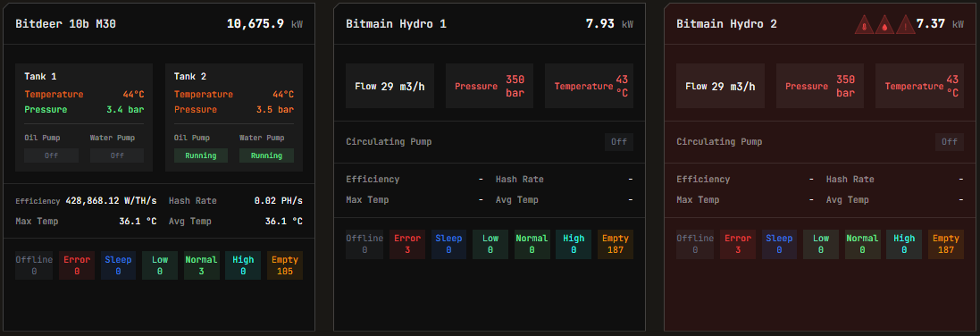The height and width of the screenshot is (336, 980).
Task: Filter Bitdeer miners by Offline status
Action: coord(34,265)
